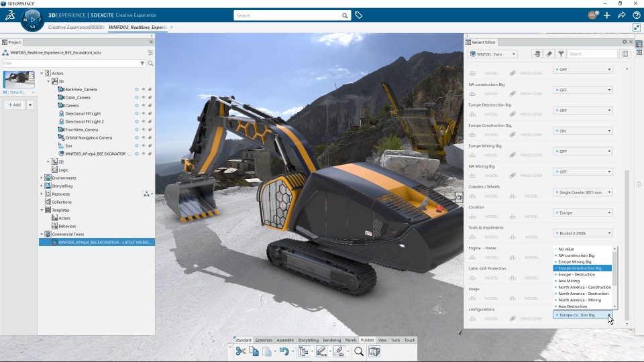The height and width of the screenshot is (362, 644).
Task: Collapse the Actors tree node
Action: [x=42, y=73]
